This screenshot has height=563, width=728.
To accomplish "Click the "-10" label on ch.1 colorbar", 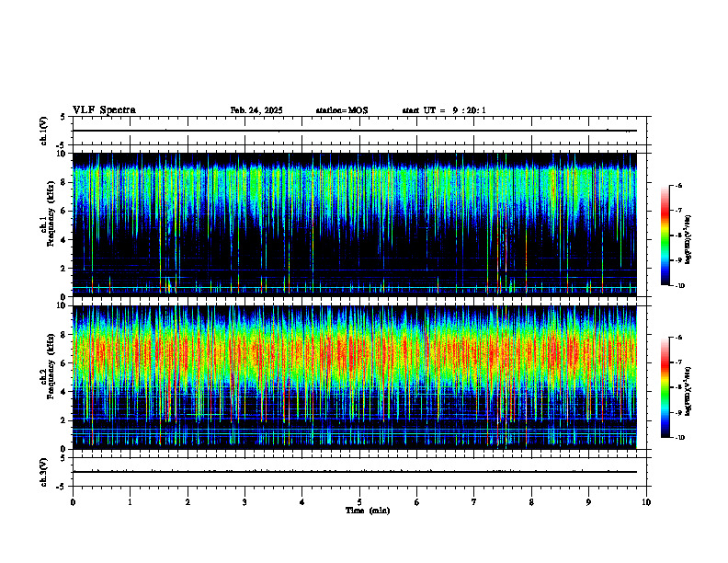I will (x=679, y=286).
